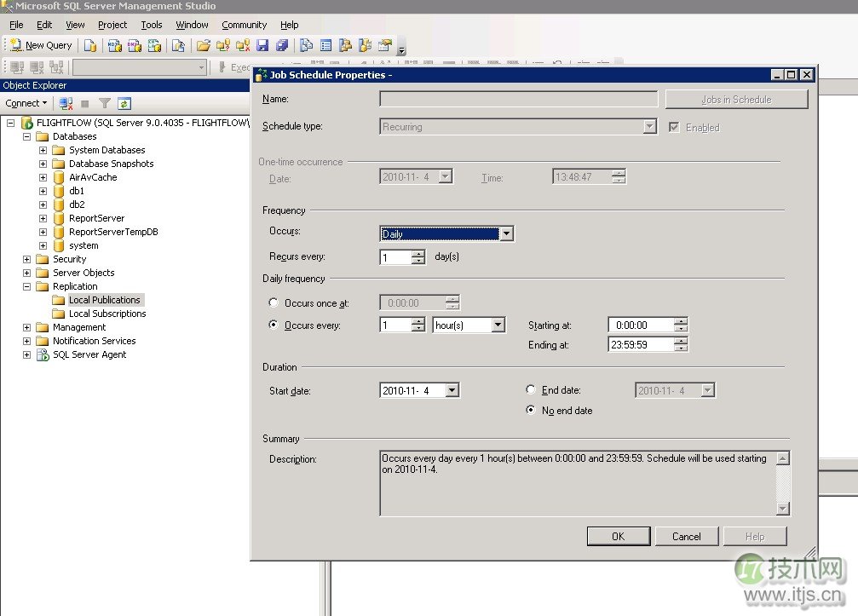Show the Registered Servers window

coord(307,45)
